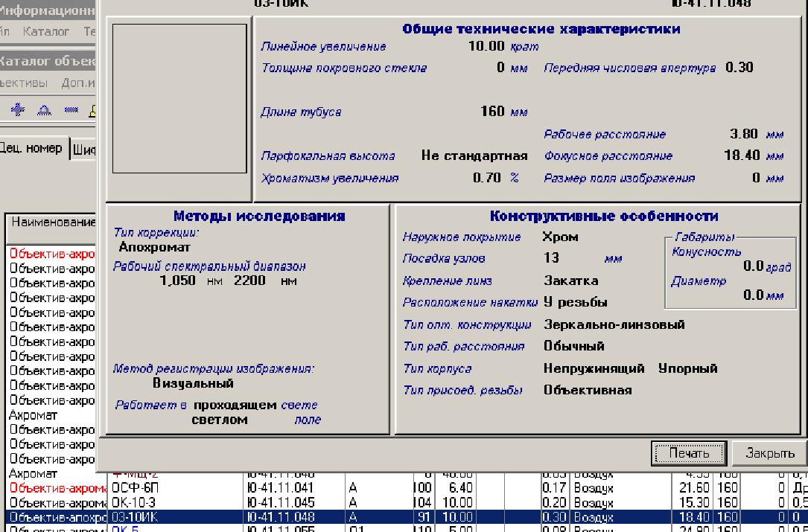
Task: Click the 6.40 magnification cell
Action: coord(457,487)
